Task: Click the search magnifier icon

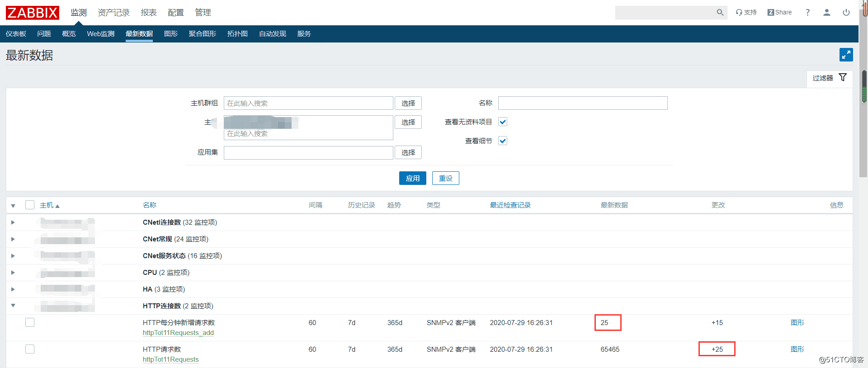Action: tap(720, 13)
